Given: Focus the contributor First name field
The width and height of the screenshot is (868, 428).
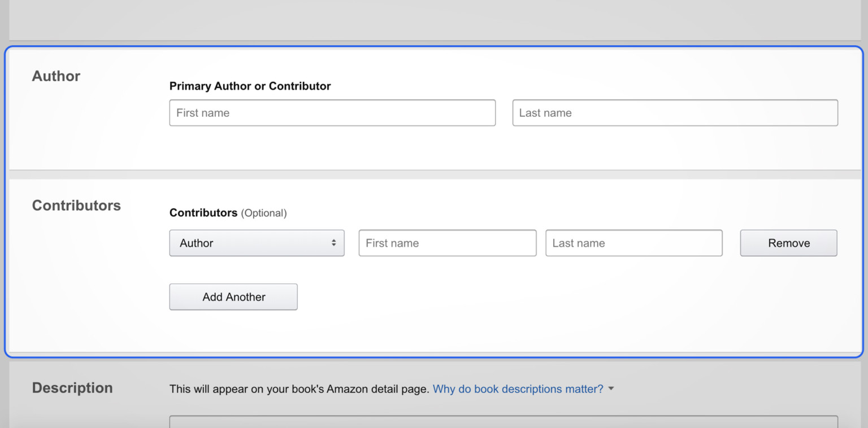Looking at the screenshot, I should click(x=447, y=243).
